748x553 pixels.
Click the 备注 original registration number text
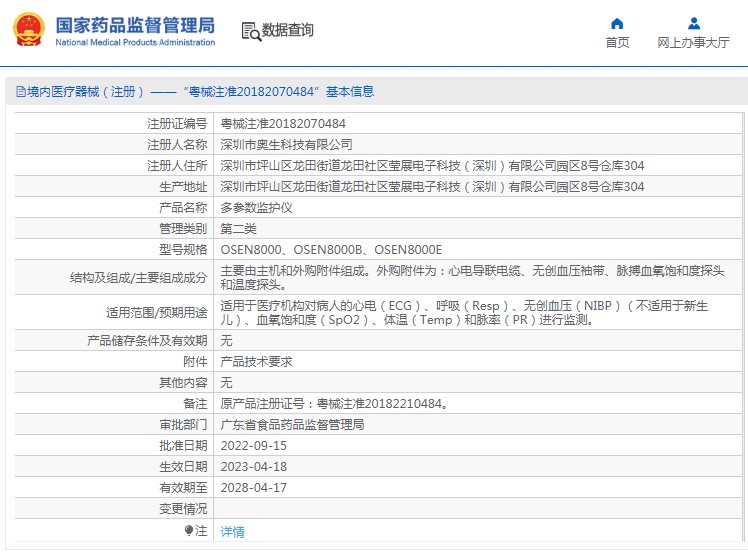[x=334, y=404]
